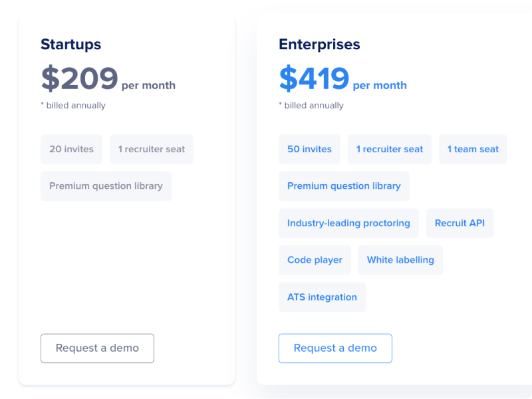Select the Code player feature tag
532x399 pixels.
(315, 260)
